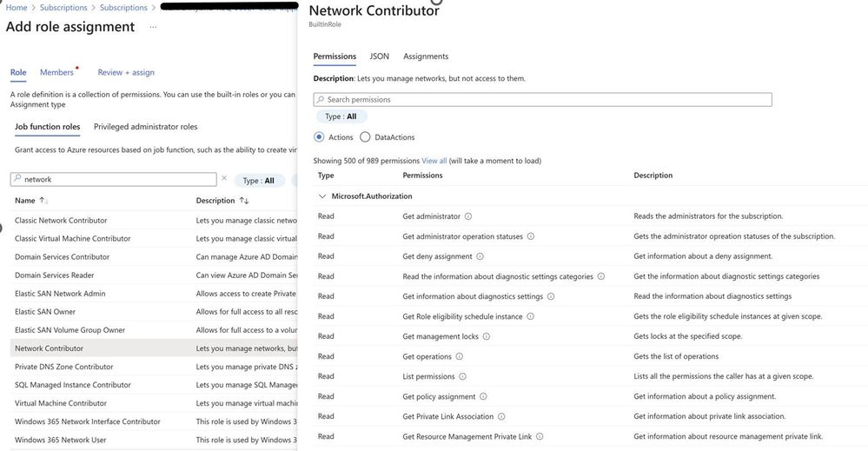Click info icon beside Get deny assignment

pos(480,256)
